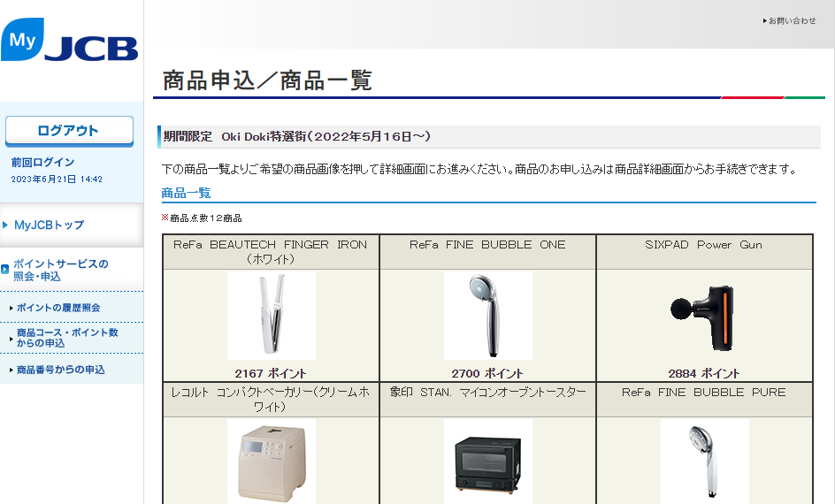Image resolution: width=835 pixels, height=504 pixels.
Task: Click the arrow icon beside MyJCBトップ
Action: click(x=5, y=225)
